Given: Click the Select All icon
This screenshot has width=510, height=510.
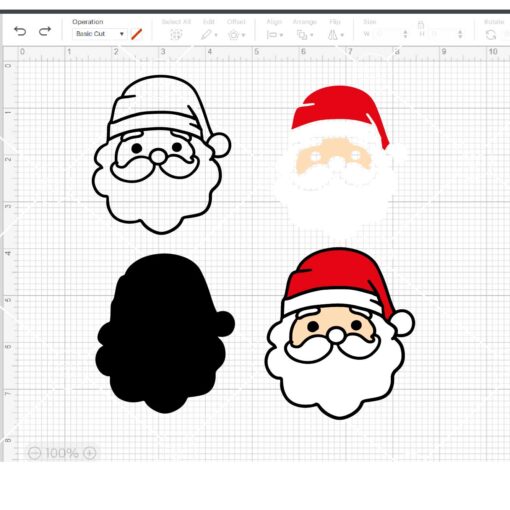Looking at the screenshot, I should click(176, 35).
